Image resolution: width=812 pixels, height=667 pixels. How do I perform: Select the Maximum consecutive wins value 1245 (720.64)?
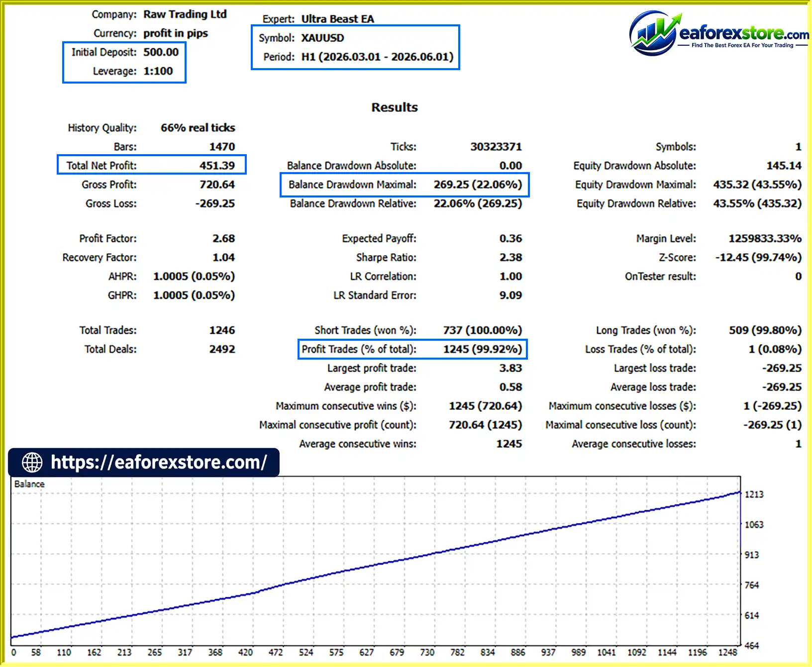(x=486, y=406)
